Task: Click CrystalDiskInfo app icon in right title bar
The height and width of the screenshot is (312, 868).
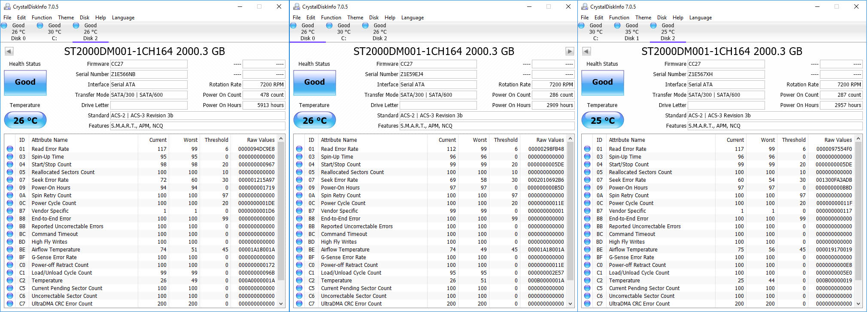Action: (x=584, y=6)
